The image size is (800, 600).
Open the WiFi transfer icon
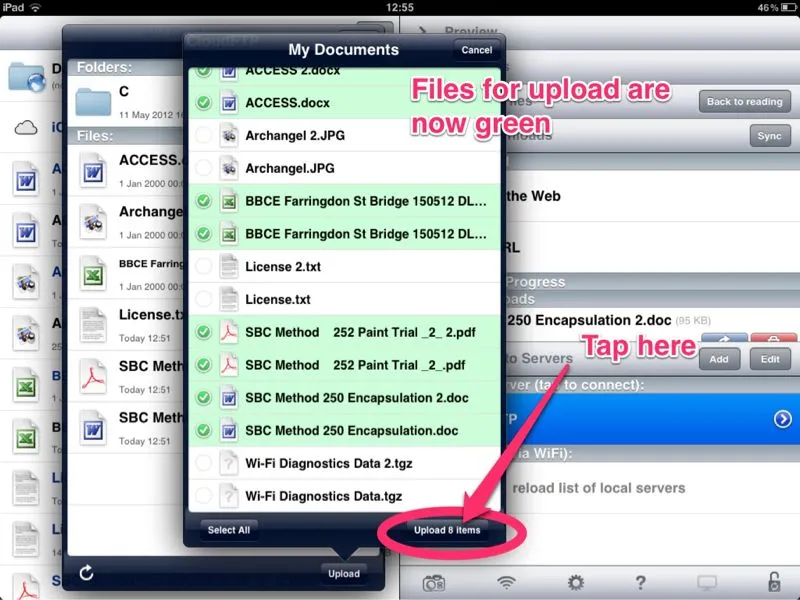[506, 582]
